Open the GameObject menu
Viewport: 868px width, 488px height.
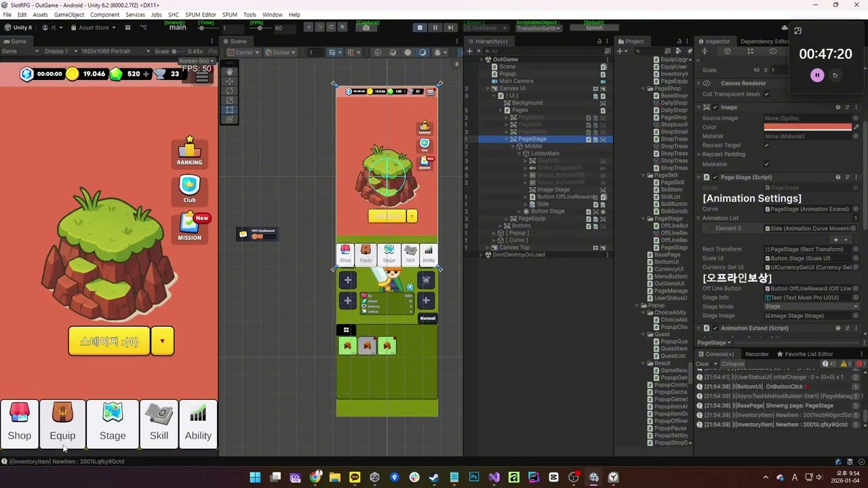tap(69, 14)
